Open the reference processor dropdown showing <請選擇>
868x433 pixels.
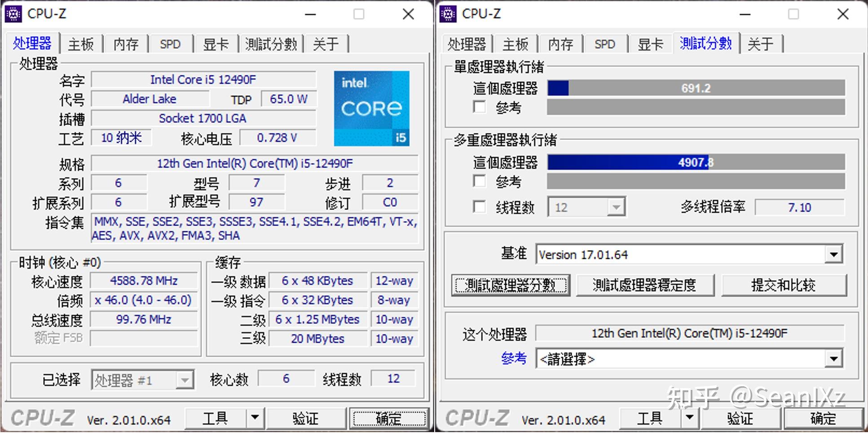tap(834, 359)
